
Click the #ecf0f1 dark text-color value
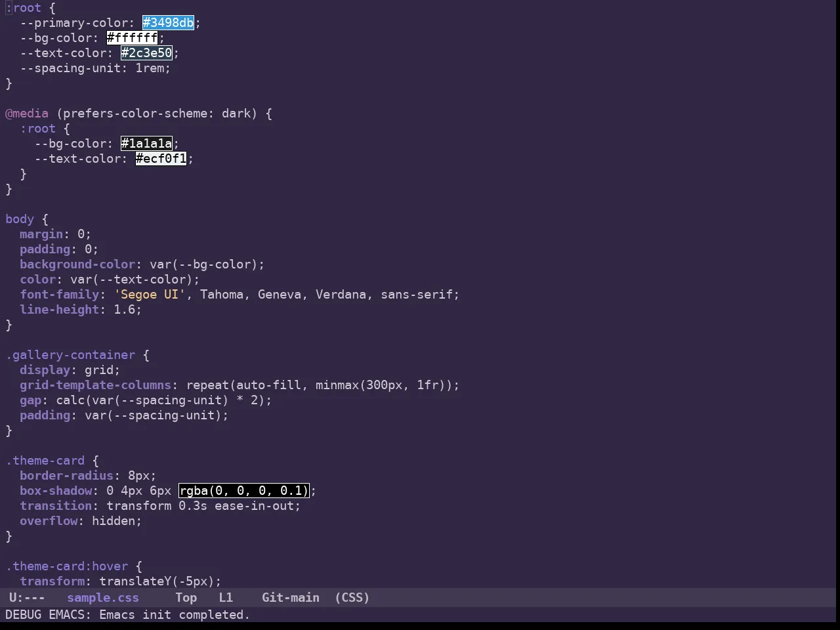pyautogui.click(x=161, y=158)
